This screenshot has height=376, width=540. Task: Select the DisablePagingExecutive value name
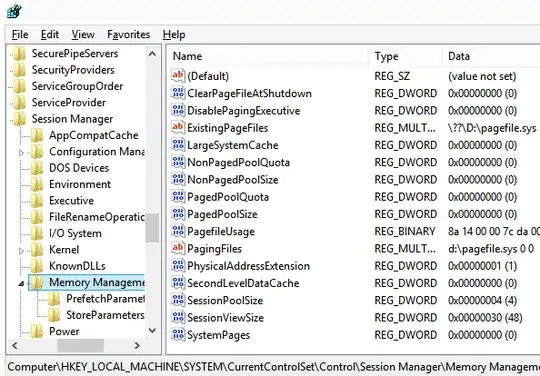[243, 111]
